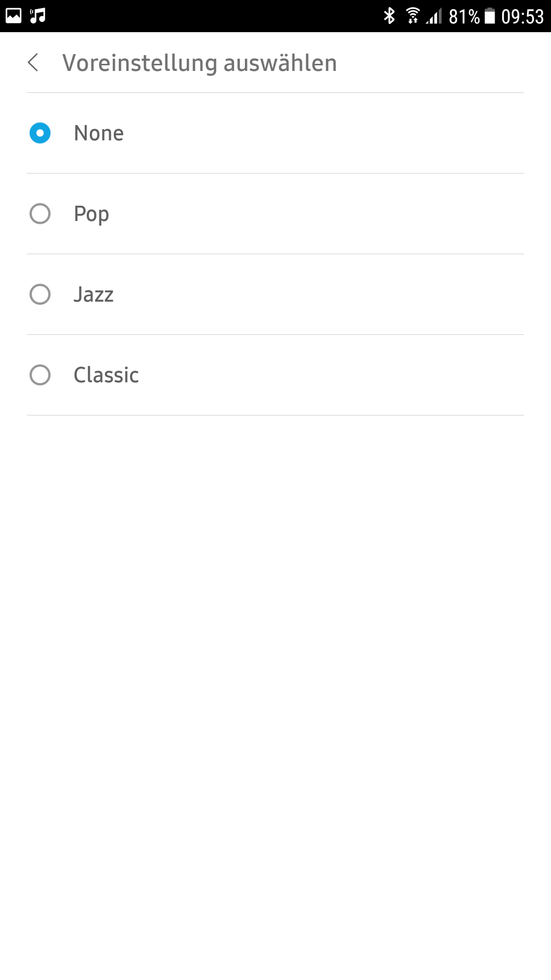Select the Classic radio button

click(x=40, y=375)
